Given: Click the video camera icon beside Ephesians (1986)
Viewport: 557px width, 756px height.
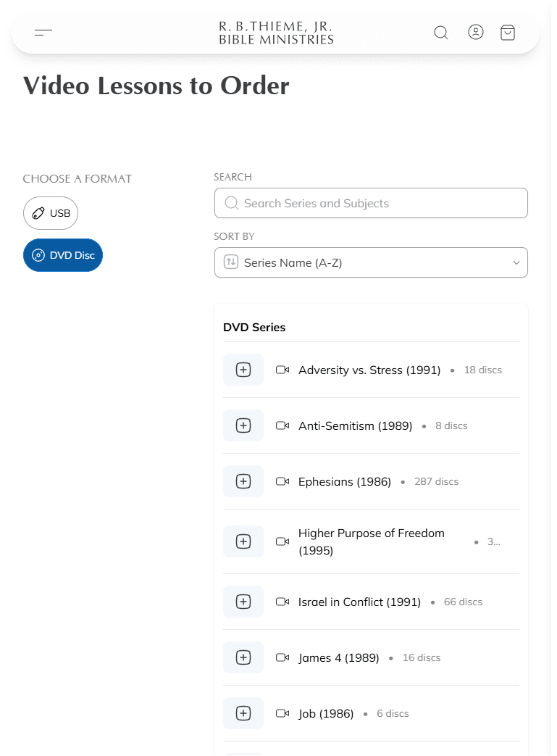Looking at the screenshot, I should pos(282,481).
